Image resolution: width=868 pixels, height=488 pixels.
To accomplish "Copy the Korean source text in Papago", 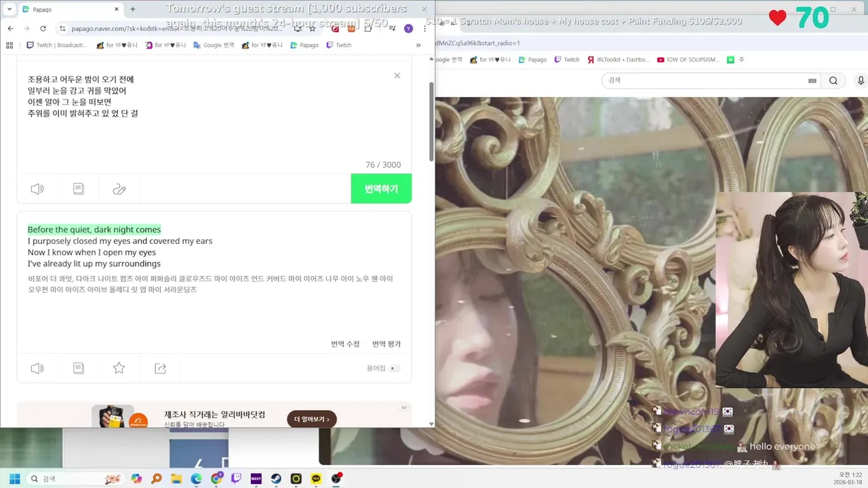I will pos(79,189).
